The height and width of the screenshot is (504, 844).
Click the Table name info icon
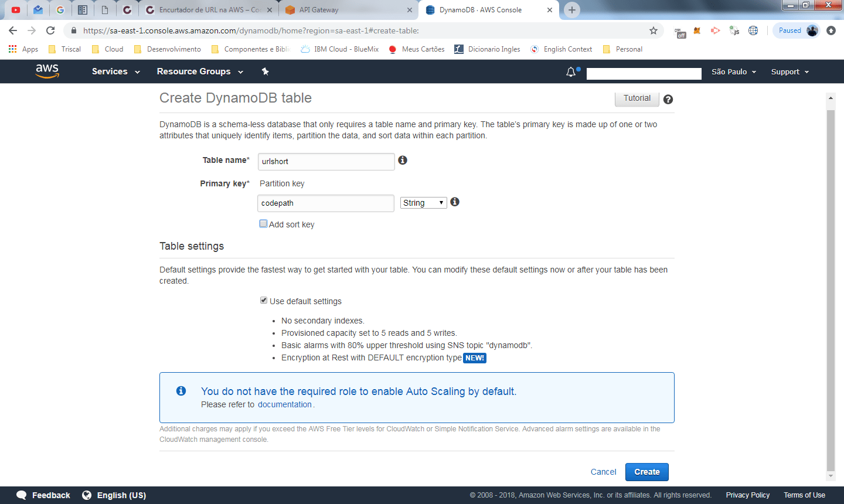pyautogui.click(x=403, y=160)
